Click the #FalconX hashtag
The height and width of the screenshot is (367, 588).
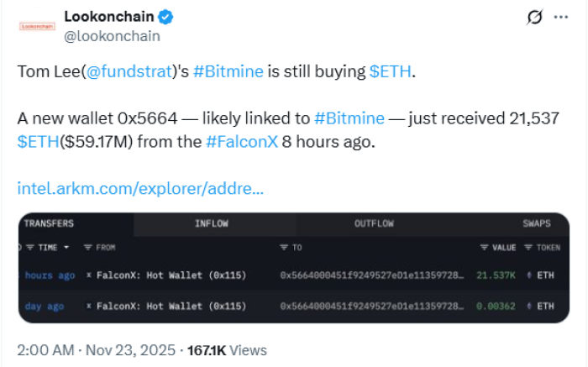238,142
